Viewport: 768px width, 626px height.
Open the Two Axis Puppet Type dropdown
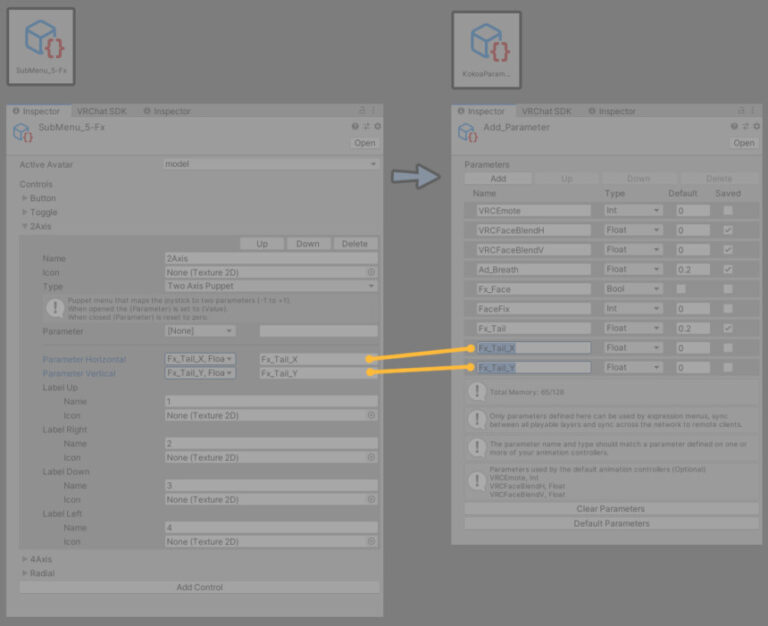point(270,286)
